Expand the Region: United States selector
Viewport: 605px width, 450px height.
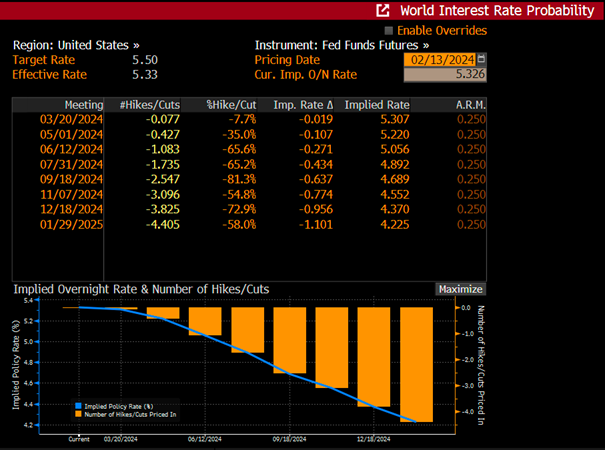coord(76,45)
